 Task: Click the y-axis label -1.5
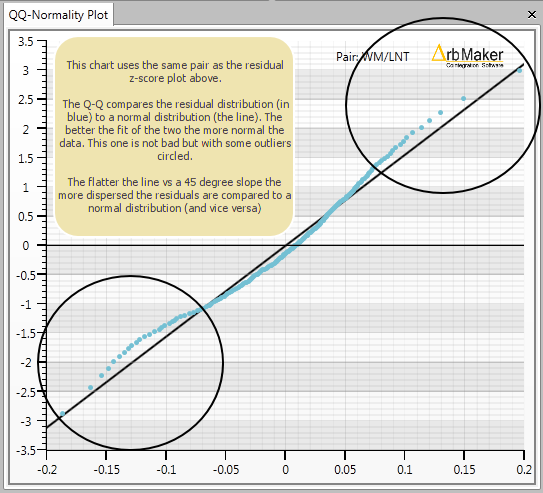click(x=26, y=334)
